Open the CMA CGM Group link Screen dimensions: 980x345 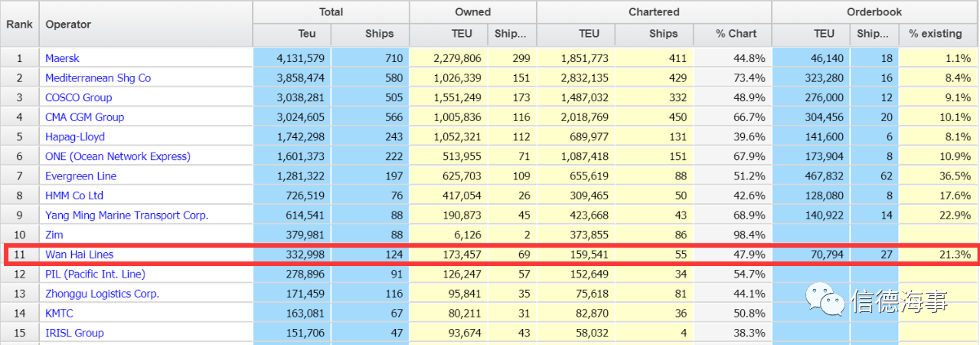pyautogui.click(x=84, y=117)
